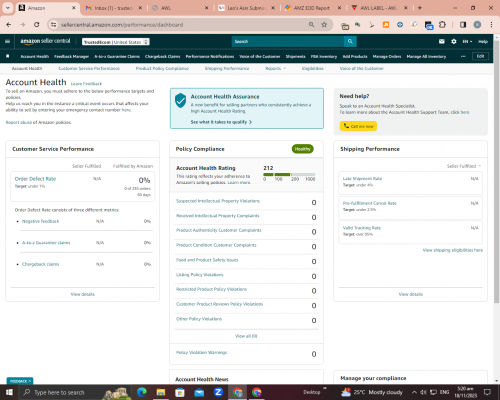Open Zoom from the taskbar
500x400 pixels.
(218, 392)
